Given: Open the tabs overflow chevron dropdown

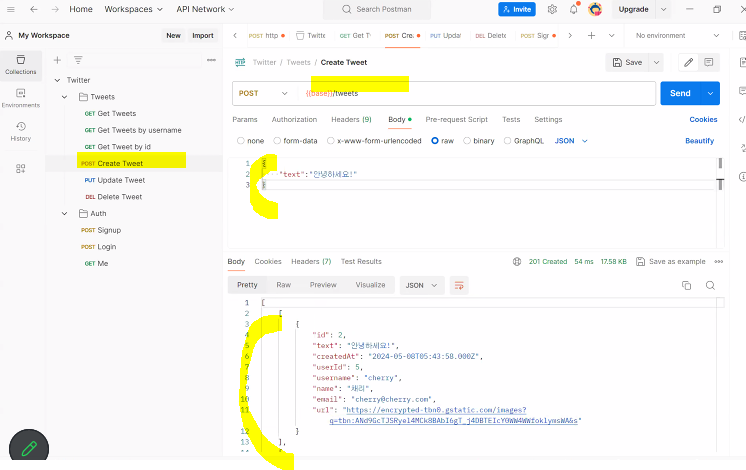Looking at the screenshot, I should tap(611, 35).
